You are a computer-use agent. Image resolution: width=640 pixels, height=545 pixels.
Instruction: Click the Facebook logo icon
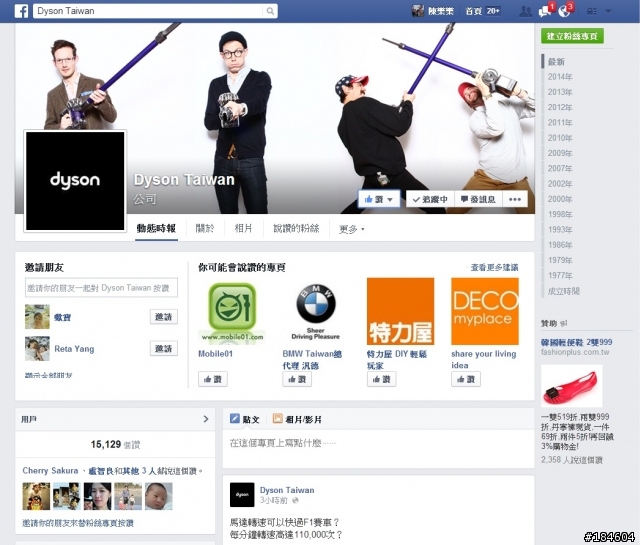[x=21, y=11]
